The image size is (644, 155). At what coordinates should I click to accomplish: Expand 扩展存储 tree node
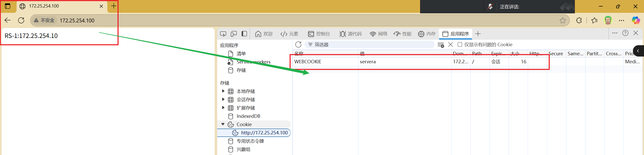click(223, 108)
